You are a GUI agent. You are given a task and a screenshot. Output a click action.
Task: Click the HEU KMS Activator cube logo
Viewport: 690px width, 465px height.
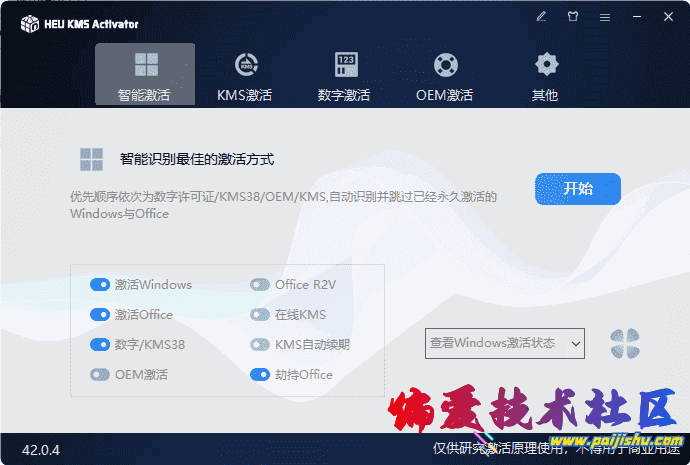click(30, 24)
